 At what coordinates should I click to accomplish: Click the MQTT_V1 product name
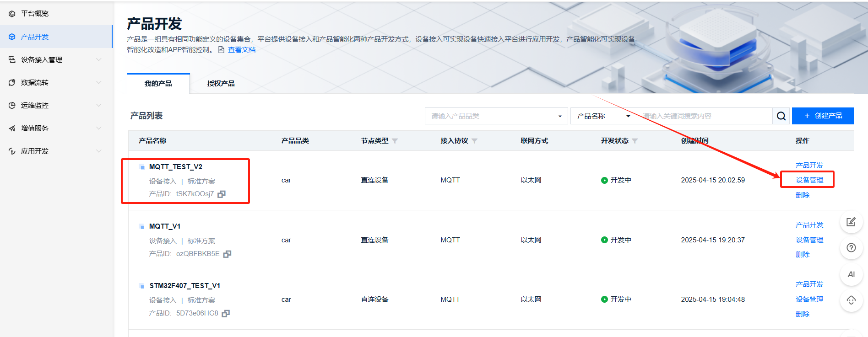(x=165, y=226)
